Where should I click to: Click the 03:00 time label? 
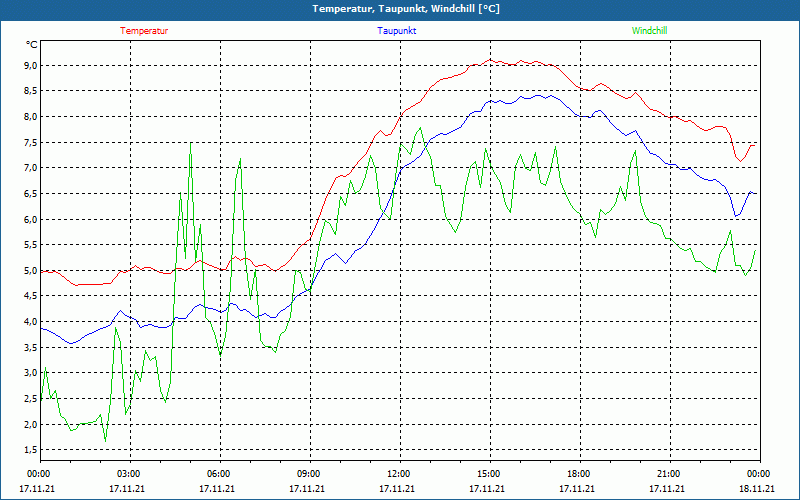coord(129,474)
